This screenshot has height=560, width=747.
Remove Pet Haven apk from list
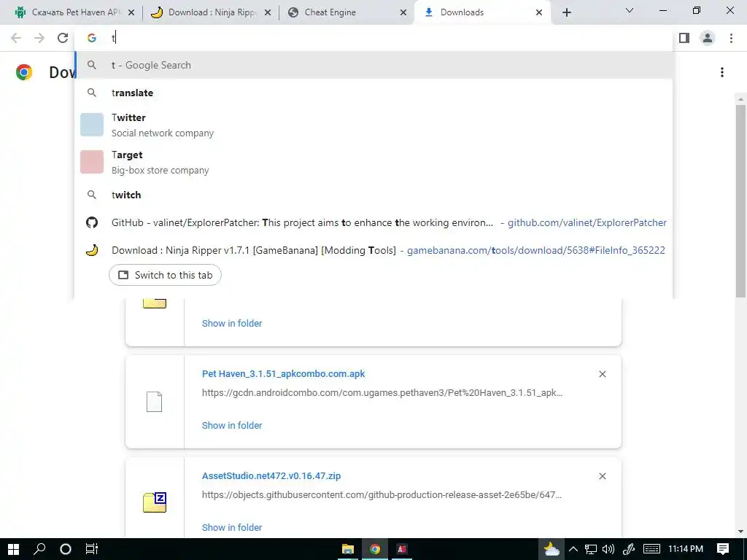pyautogui.click(x=602, y=374)
